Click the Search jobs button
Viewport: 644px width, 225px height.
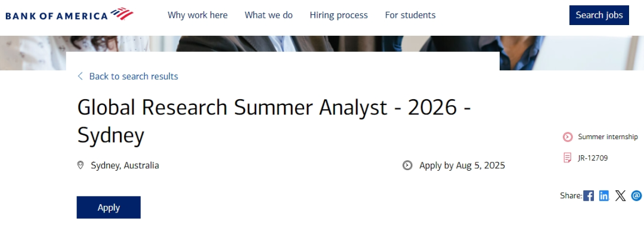pos(599,16)
